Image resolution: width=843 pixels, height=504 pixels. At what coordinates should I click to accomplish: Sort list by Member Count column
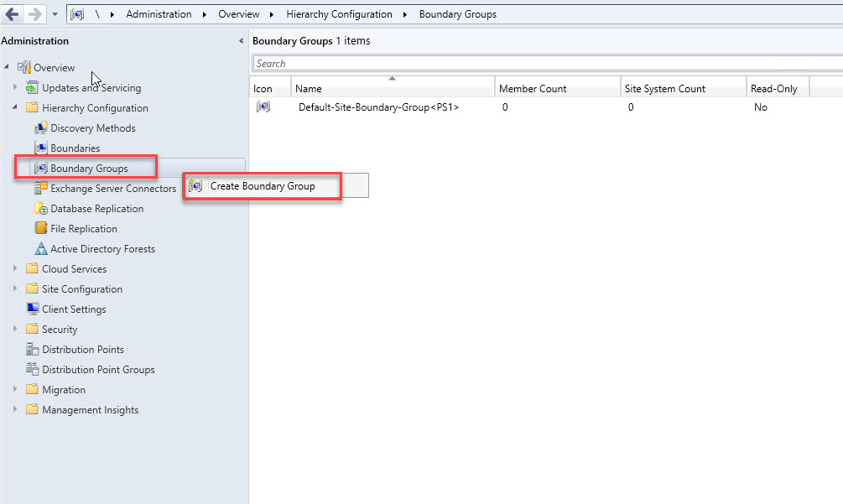[x=533, y=89]
